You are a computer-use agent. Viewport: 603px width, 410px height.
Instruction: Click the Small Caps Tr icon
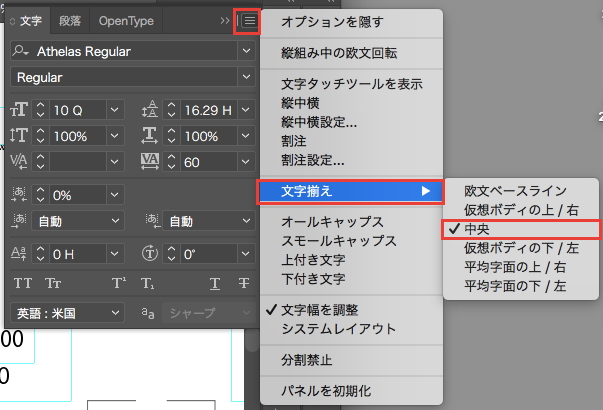point(52,283)
